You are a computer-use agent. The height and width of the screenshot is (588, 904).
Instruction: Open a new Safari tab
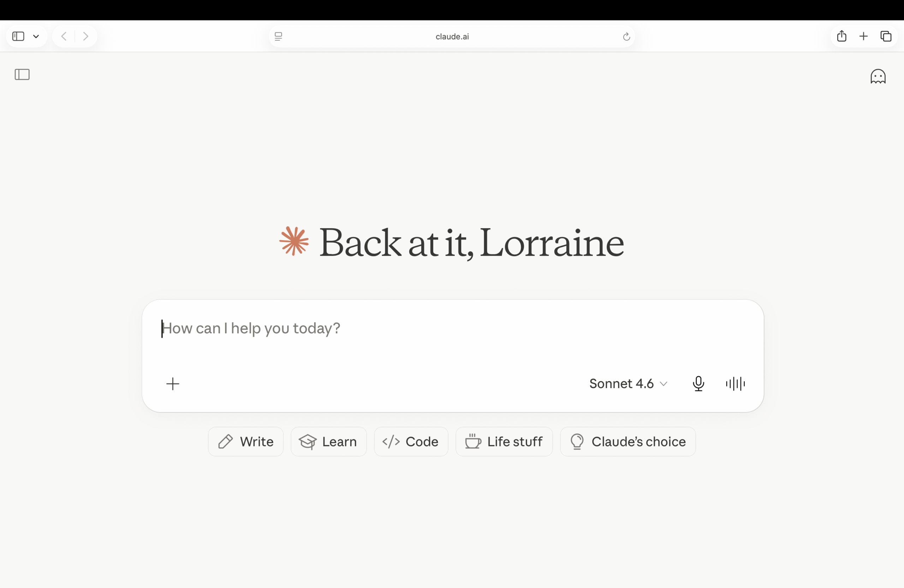[x=863, y=36]
